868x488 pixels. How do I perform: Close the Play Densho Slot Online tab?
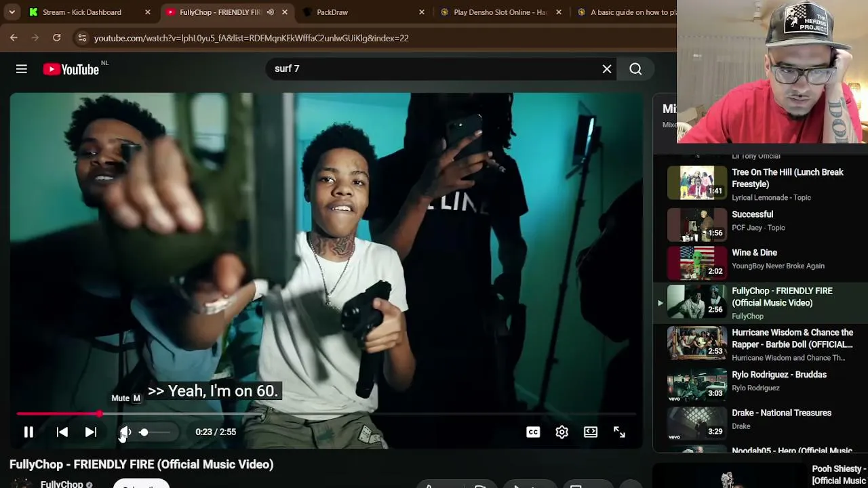pyautogui.click(x=559, y=12)
